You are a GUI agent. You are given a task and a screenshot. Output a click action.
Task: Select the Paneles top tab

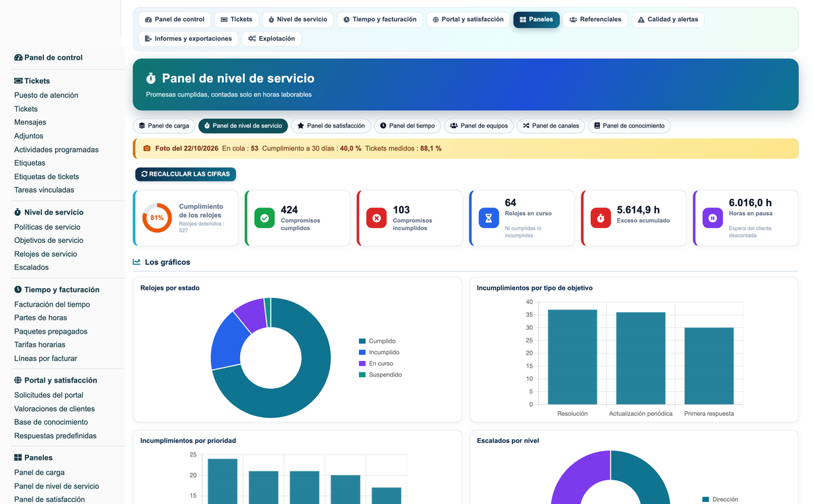(x=537, y=20)
